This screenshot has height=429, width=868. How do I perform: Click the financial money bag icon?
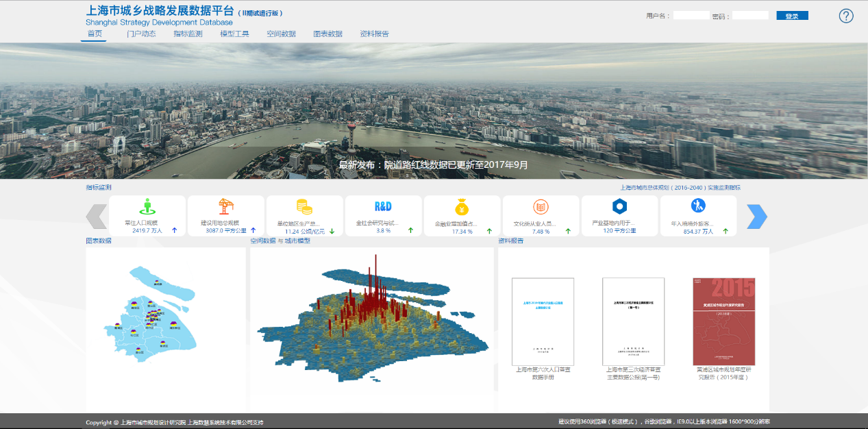click(462, 206)
